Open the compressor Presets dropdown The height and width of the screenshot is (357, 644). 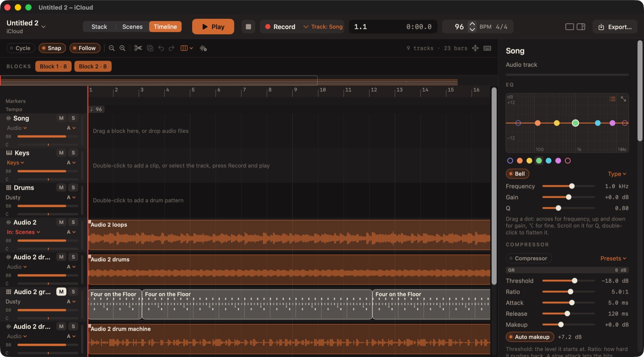613,258
